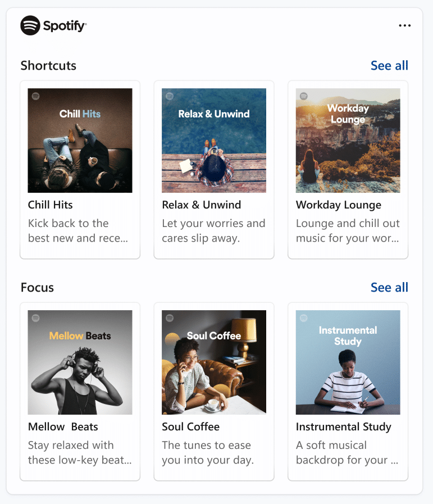The width and height of the screenshot is (433, 504).
Task: Click the Spotify logo icon
Action: coord(30,25)
